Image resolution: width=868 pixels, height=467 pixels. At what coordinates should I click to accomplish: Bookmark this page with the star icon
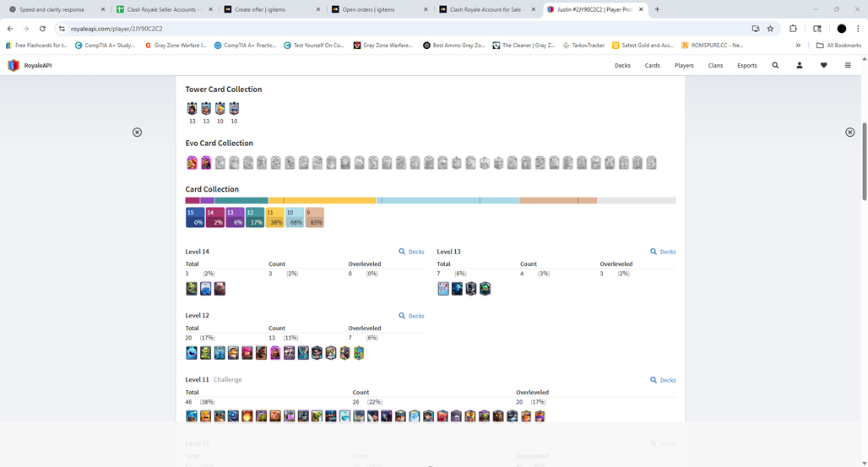(x=770, y=29)
